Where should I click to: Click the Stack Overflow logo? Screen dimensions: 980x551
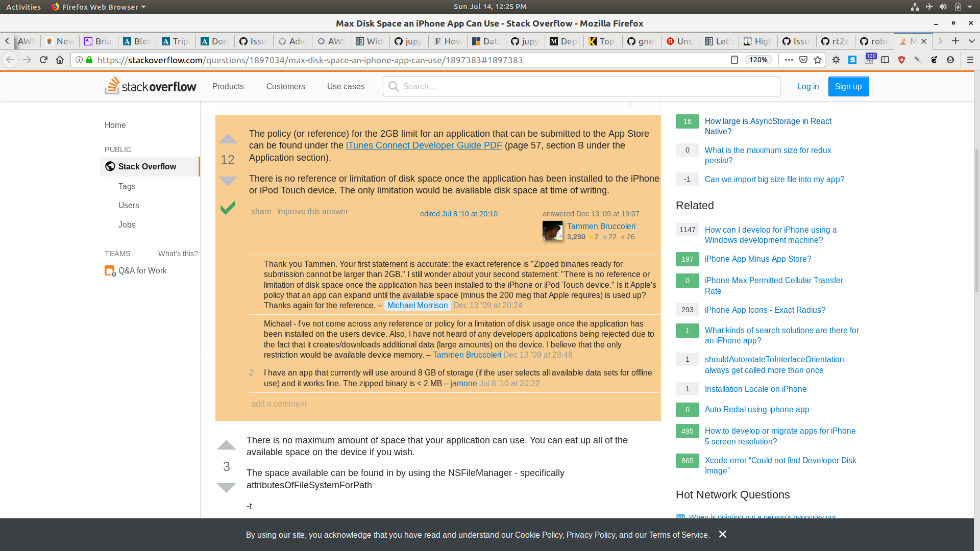point(150,86)
